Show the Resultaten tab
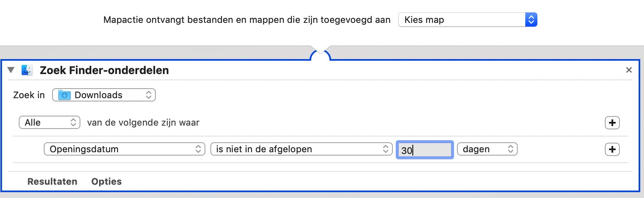Image resolution: width=644 pixels, height=198 pixels. (52, 181)
